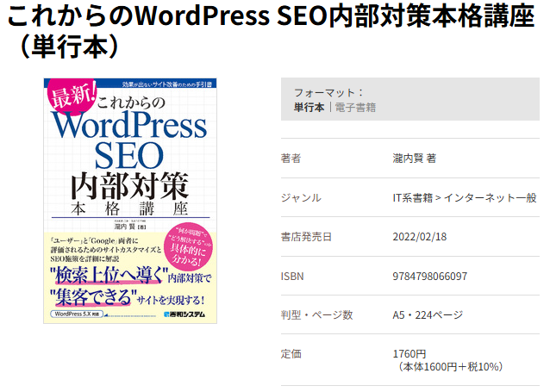Click the ジャンル row label

point(301,198)
